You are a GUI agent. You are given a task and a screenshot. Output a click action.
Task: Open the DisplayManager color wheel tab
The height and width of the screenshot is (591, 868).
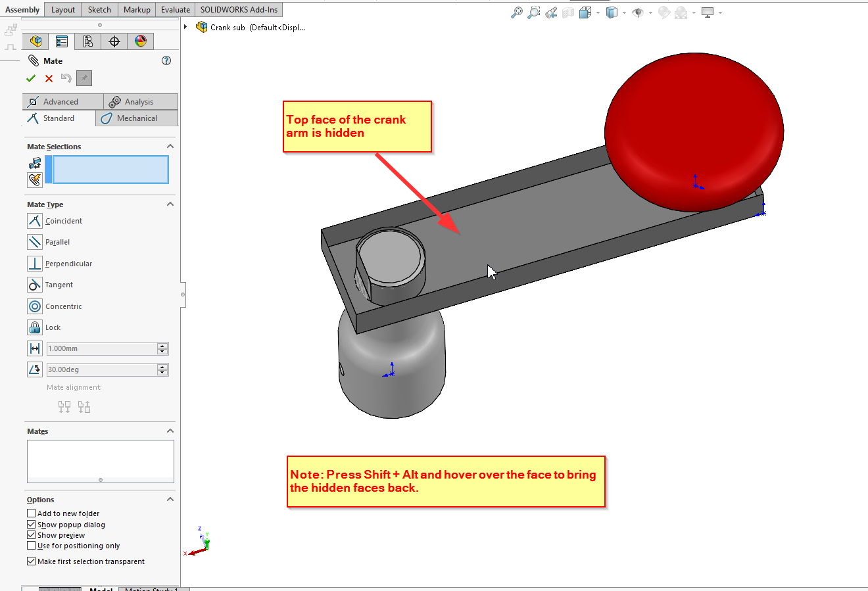click(x=141, y=41)
